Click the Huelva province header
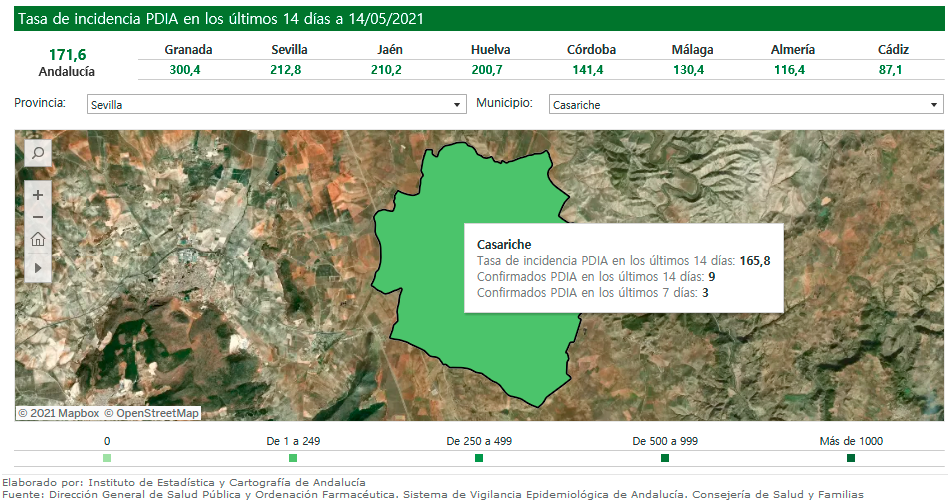 491,50
